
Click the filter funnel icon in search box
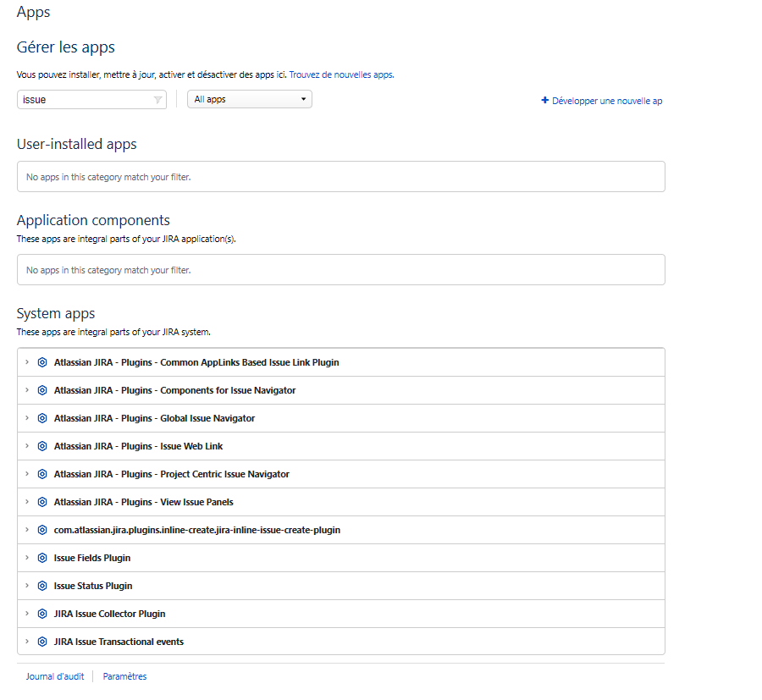(157, 99)
